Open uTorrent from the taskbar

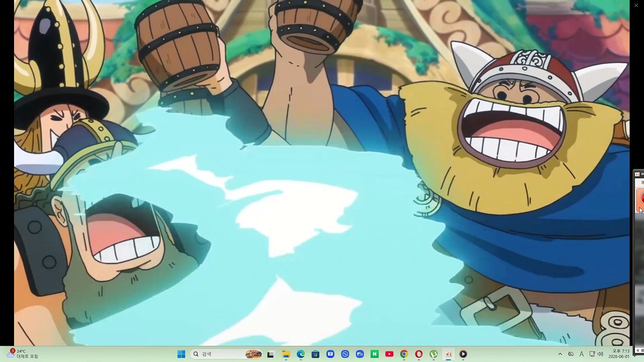coord(433,354)
